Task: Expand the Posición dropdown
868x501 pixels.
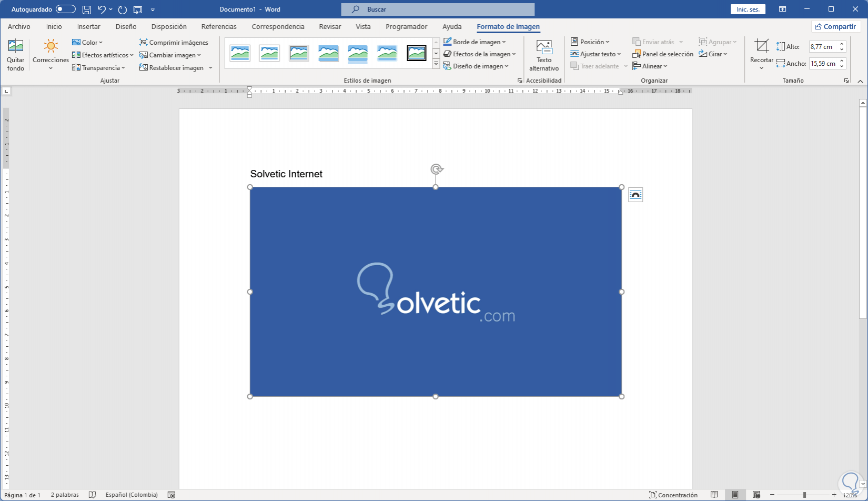Action: click(x=590, y=42)
